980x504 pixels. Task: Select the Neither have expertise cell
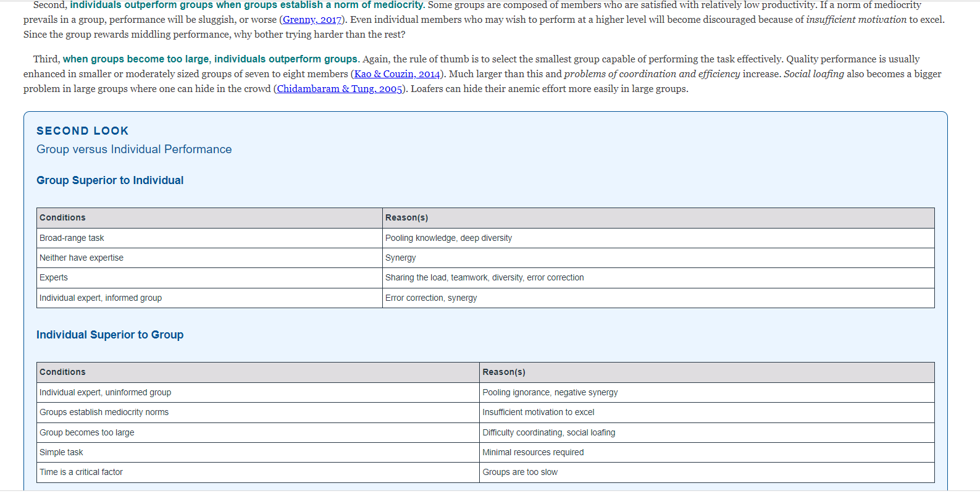click(209, 258)
